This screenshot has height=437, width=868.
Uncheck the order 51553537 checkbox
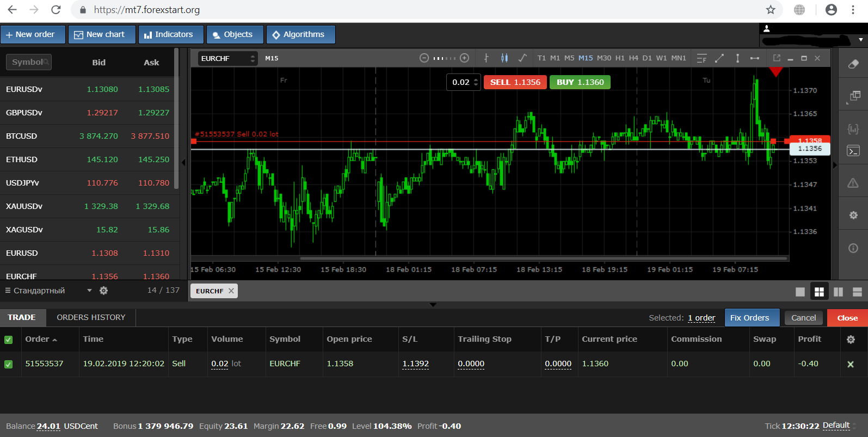click(8, 364)
